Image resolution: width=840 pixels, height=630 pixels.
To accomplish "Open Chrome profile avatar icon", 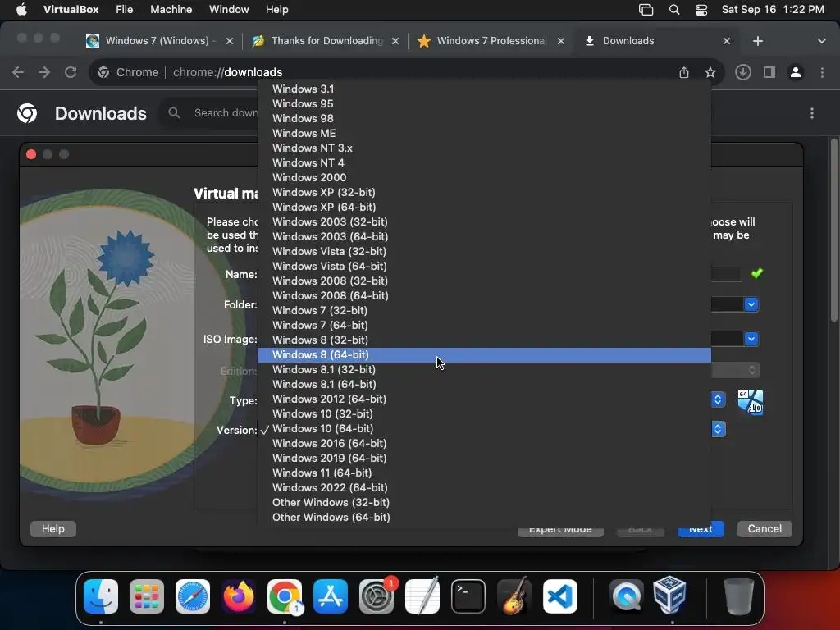I will pyautogui.click(x=796, y=72).
